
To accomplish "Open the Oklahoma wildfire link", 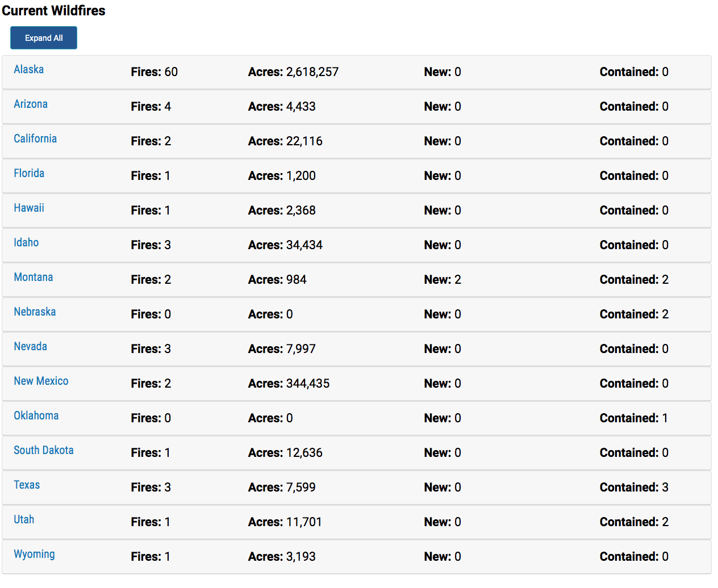I will [36, 415].
